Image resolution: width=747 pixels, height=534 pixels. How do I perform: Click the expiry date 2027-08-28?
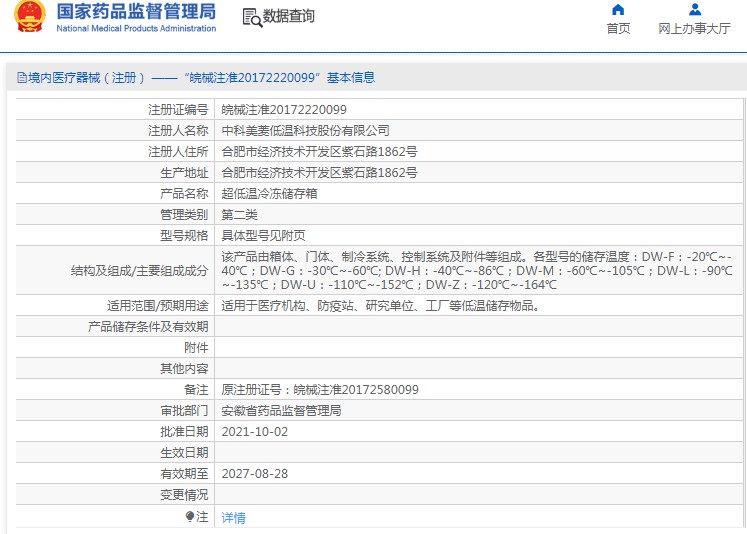point(254,474)
